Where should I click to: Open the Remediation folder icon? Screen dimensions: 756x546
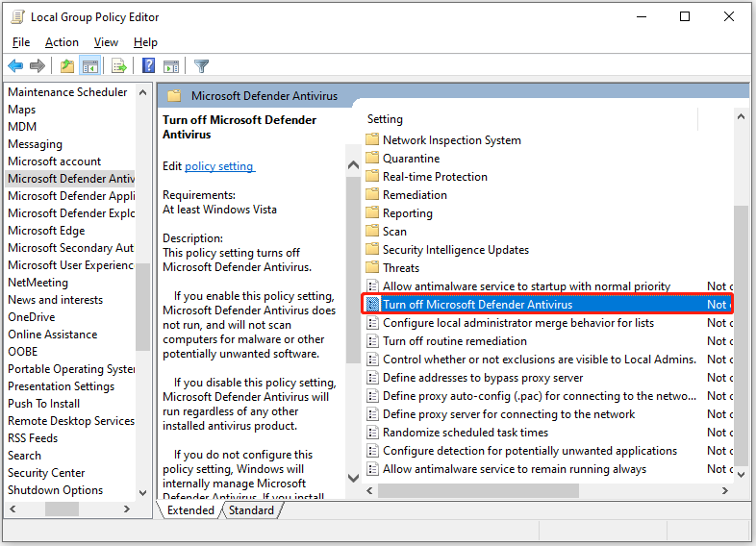(371, 195)
